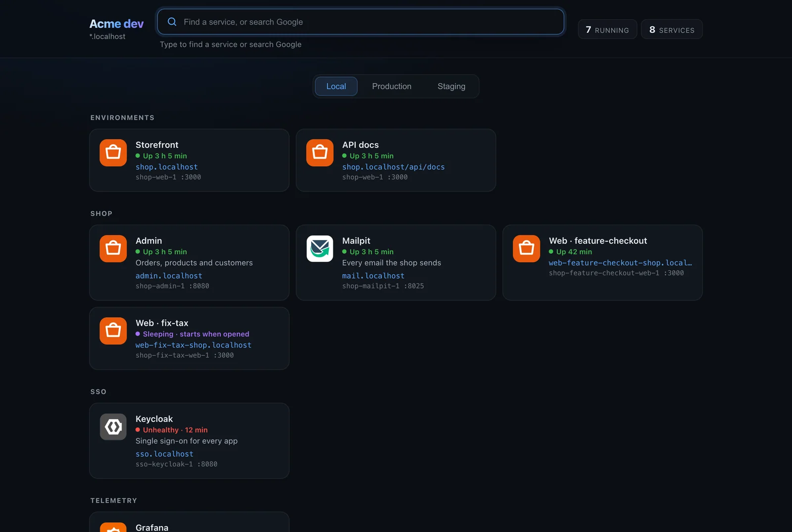Switch to the Staging tab
The image size is (792, 532).
click(x=451, y=86)
